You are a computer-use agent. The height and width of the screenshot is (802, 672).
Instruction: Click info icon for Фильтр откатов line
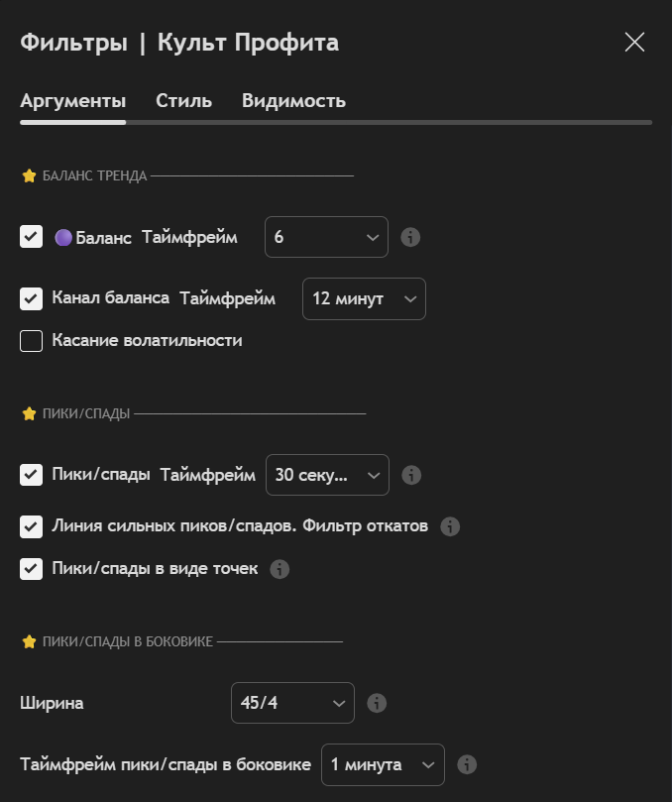(x=450, y=526)
